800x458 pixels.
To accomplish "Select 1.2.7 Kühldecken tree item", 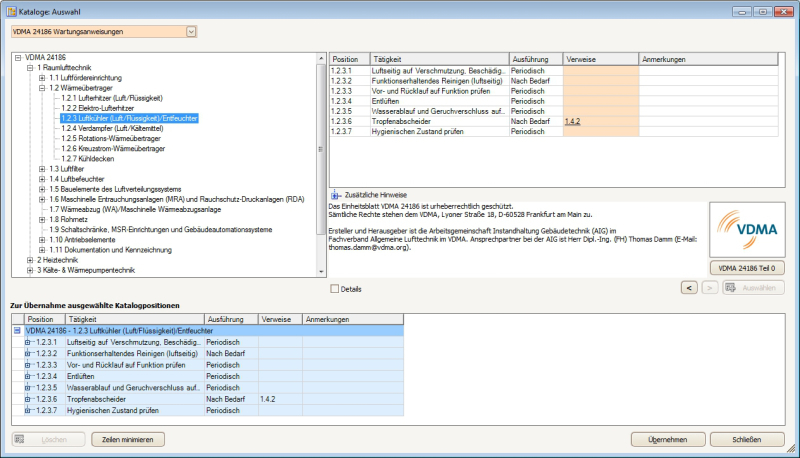I will pyautogui.click(x=87, y=159).
